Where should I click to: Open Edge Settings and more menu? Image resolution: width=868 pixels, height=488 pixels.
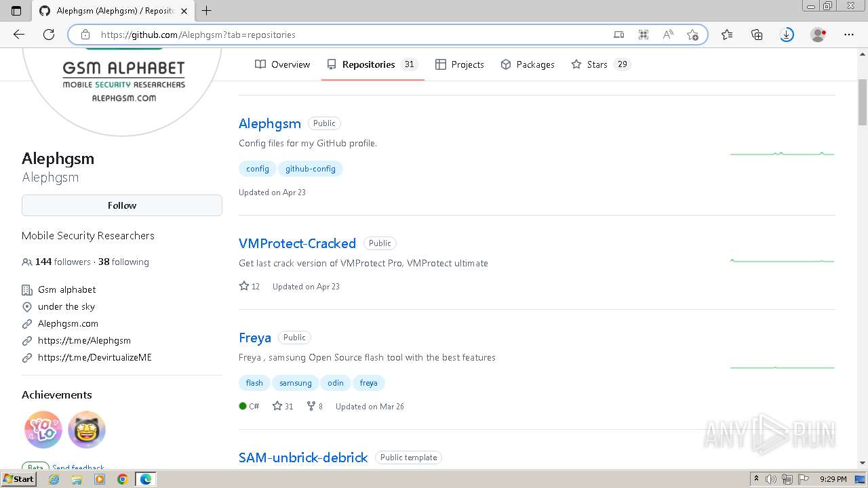pos(849,35)
